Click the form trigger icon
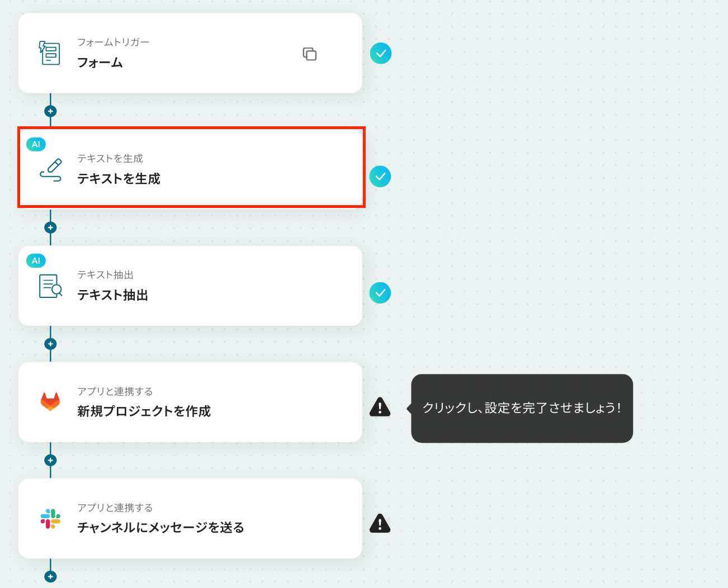Screen dimensions: 728x588 [50, 53]
